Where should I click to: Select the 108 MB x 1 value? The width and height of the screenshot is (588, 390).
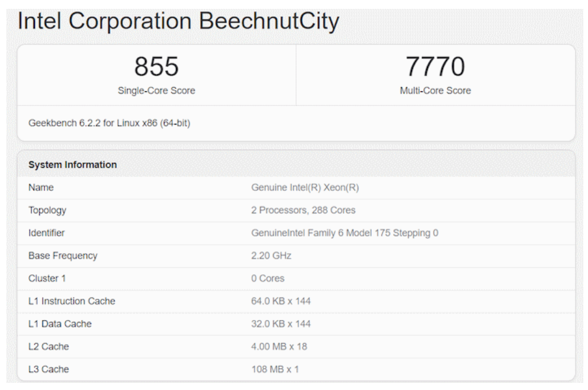pos(275,369)
